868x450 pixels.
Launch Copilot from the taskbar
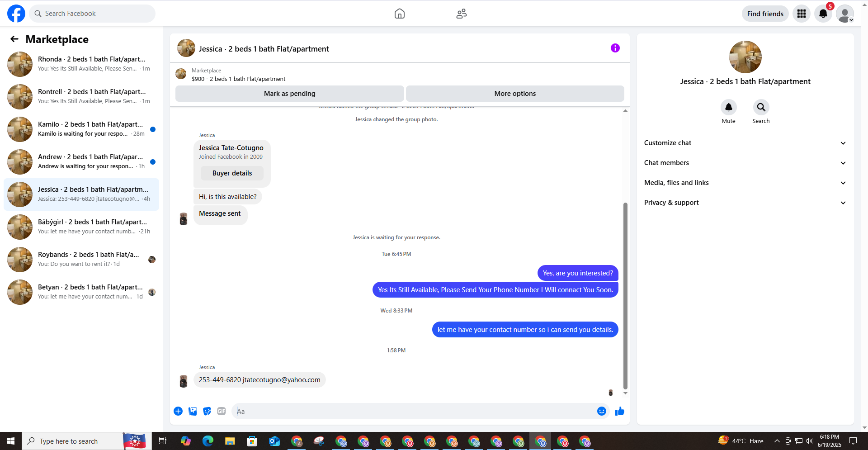186,441
